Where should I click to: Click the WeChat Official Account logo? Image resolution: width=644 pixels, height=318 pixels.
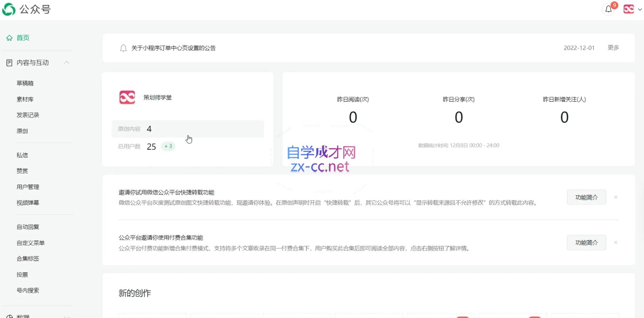click(x=9, y=9)
